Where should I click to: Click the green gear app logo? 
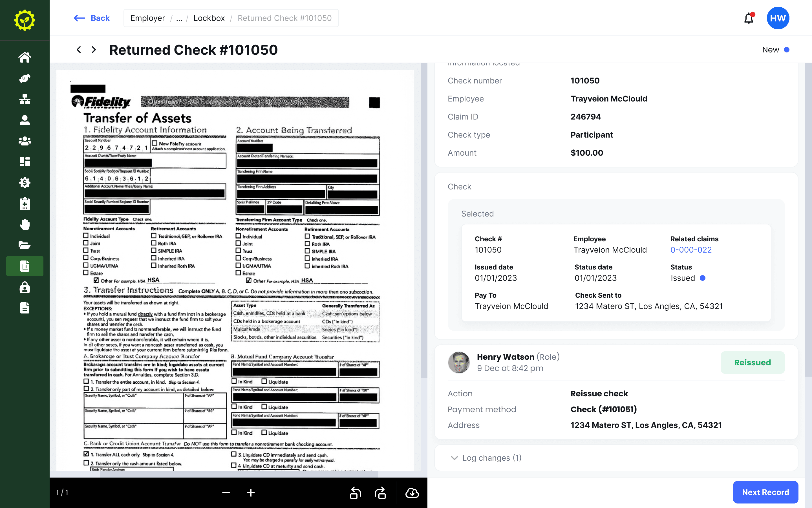pos(25,20)
